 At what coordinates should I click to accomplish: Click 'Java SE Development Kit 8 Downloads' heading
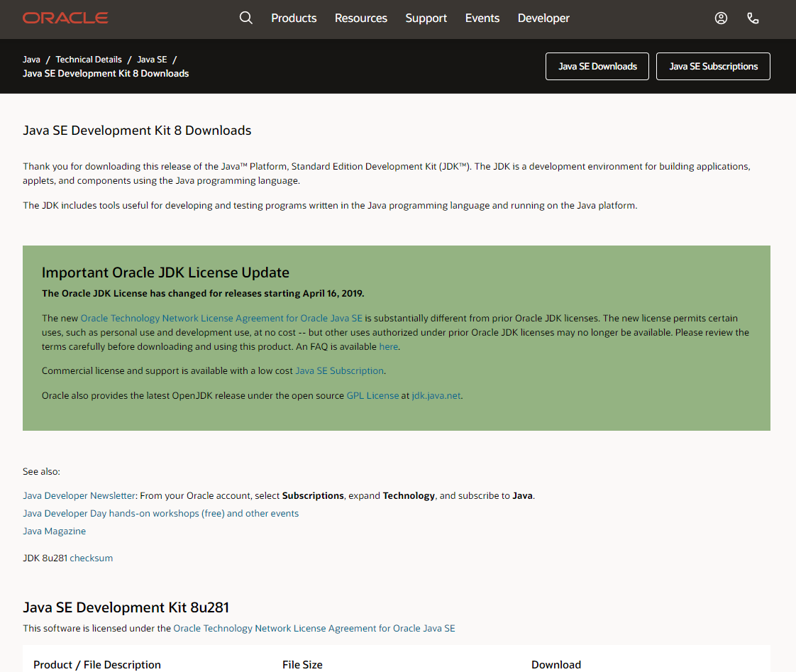click(137, 131)
